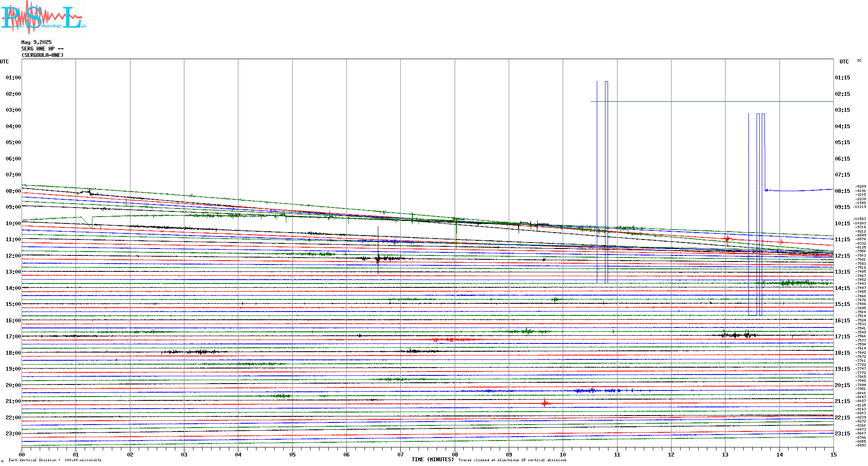Image resolution: width=868 pixels, height=466 pixels.
Task: Click the TIME (MINUTES) axis title
Action: tap(432, 460)
